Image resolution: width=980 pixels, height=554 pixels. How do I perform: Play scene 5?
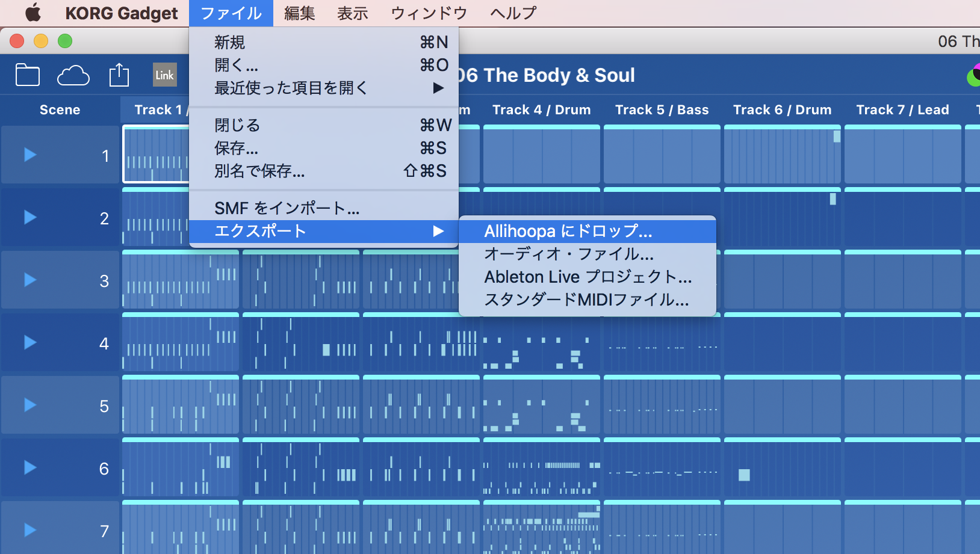point(29,405)
